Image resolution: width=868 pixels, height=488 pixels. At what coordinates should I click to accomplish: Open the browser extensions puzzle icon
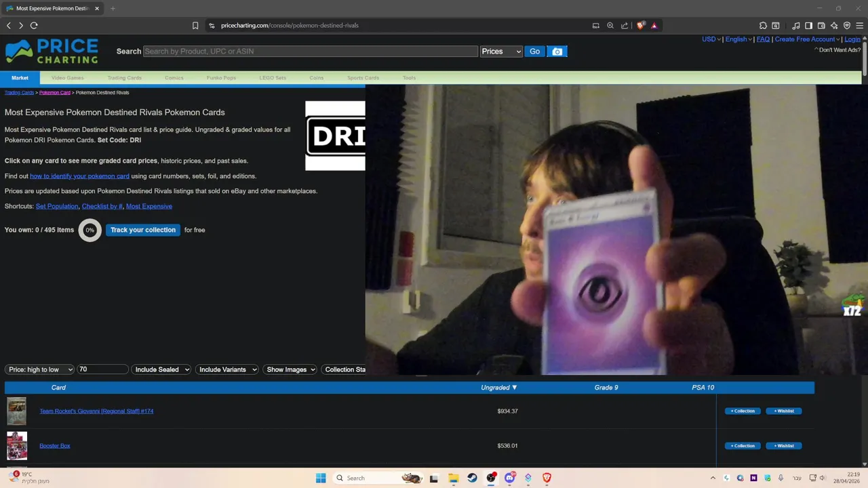tap(763, 25)
